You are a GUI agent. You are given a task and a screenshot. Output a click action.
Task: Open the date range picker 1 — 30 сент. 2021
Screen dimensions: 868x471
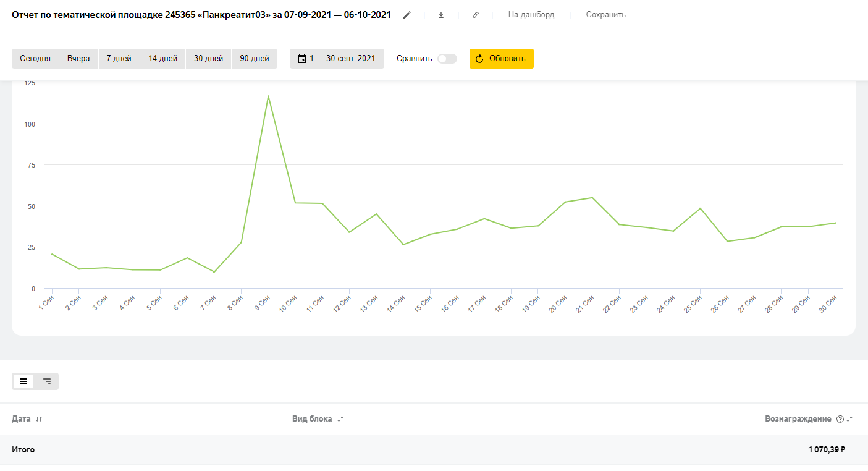click(337, 59)
